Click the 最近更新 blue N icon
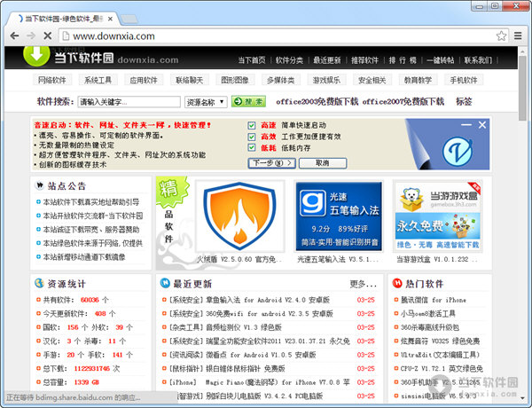 (x=165, y=283)
